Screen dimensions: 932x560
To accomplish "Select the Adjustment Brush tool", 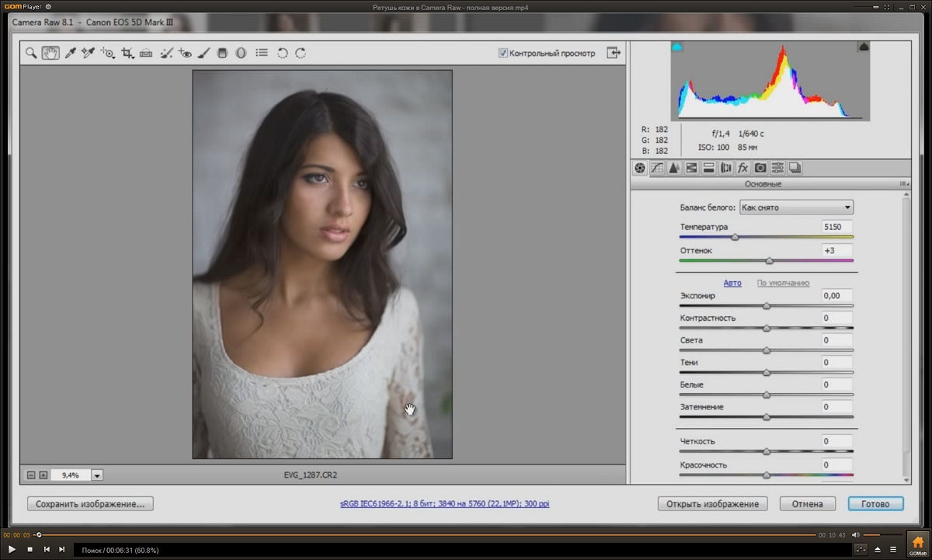I will click(203, 54).
